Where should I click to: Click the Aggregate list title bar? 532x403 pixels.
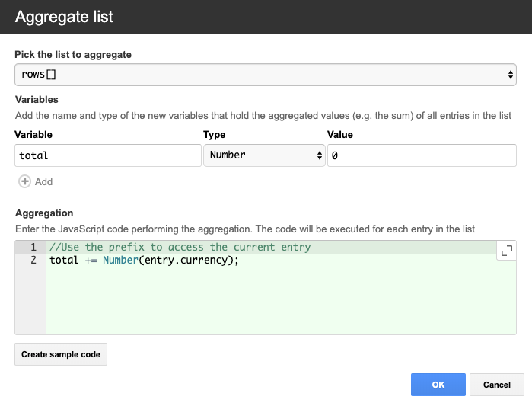click(266, 17)
